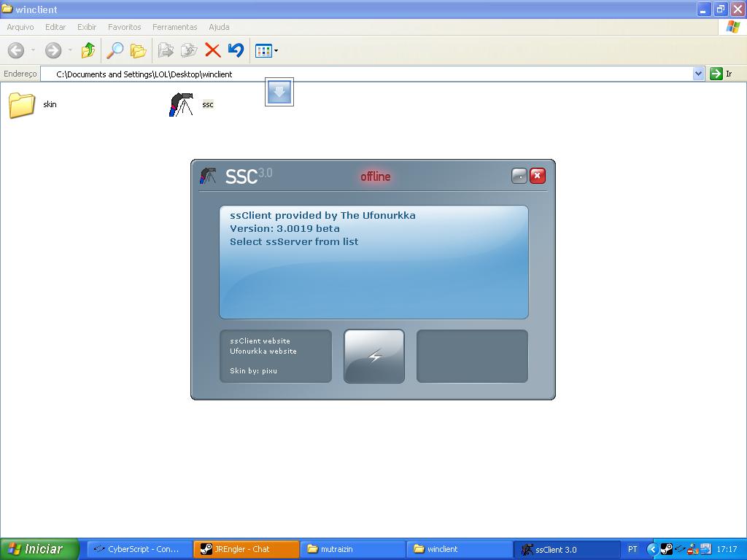Expand hidden tray icons arrow
The image size is (747, 560).
[652, 549]
